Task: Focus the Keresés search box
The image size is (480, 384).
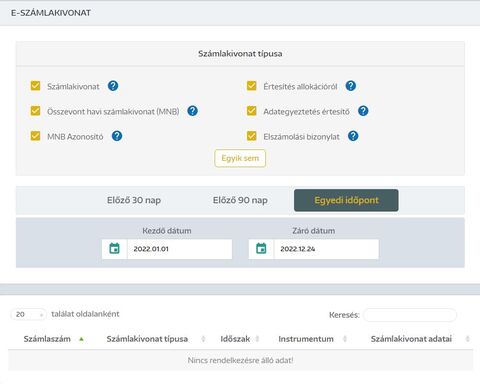Action: tap(410, 315)
